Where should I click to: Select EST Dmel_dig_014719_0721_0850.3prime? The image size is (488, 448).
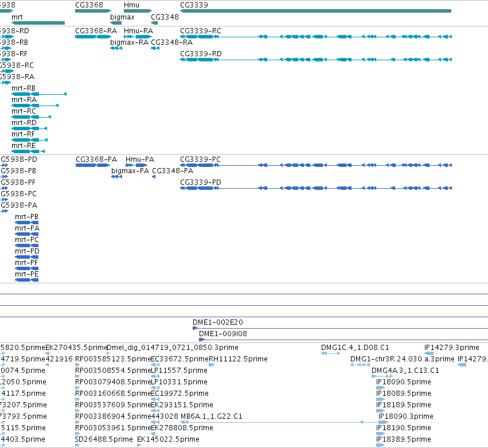point(108,353)
